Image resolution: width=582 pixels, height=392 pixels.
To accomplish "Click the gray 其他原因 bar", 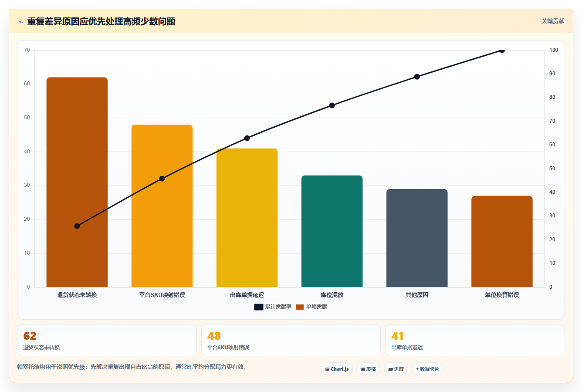I will pos(417,238).
